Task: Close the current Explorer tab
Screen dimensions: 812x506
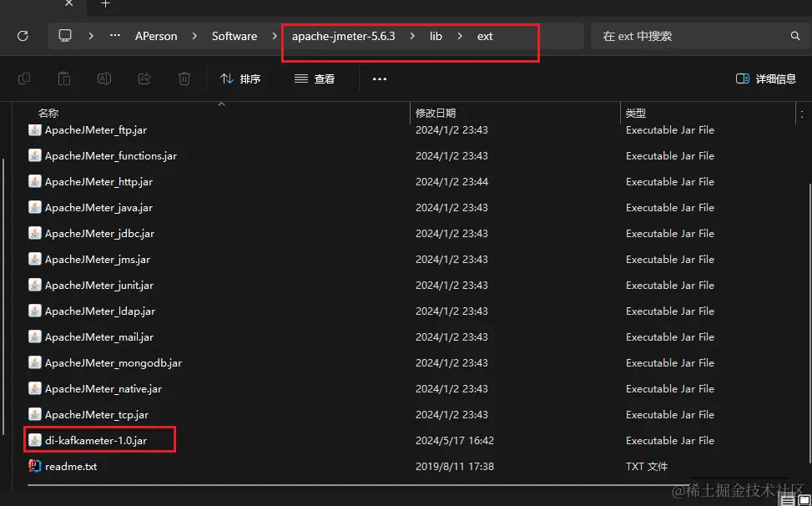Action: pos(69,4)
